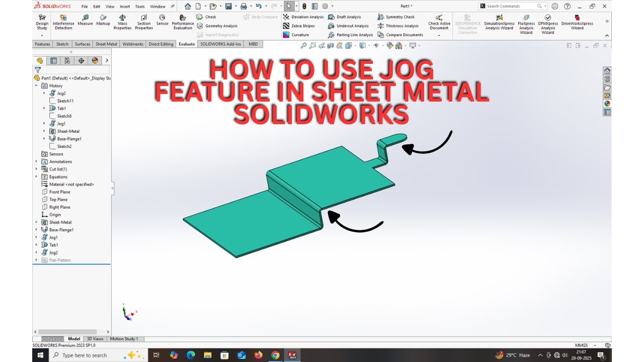Image resolution: width=644 pixels, height=362 pixels.
Task: Open Undercut Analysis
Action: 348,26
